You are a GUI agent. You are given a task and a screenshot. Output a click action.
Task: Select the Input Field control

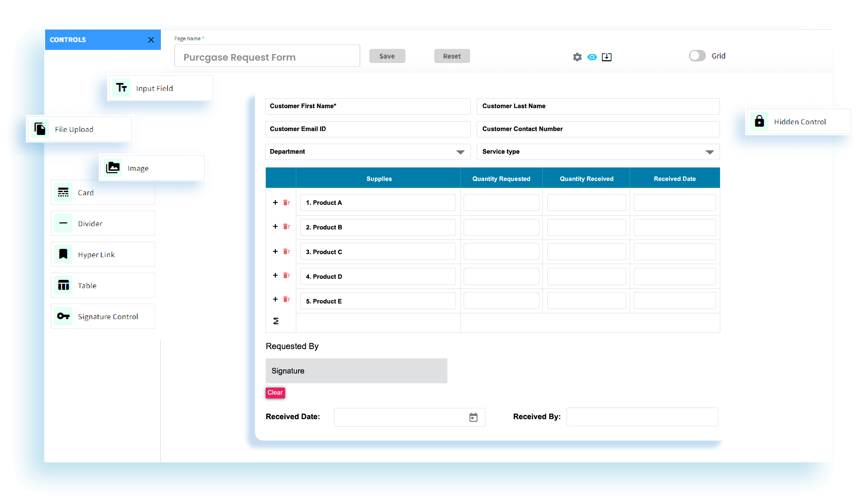point(154,88)
